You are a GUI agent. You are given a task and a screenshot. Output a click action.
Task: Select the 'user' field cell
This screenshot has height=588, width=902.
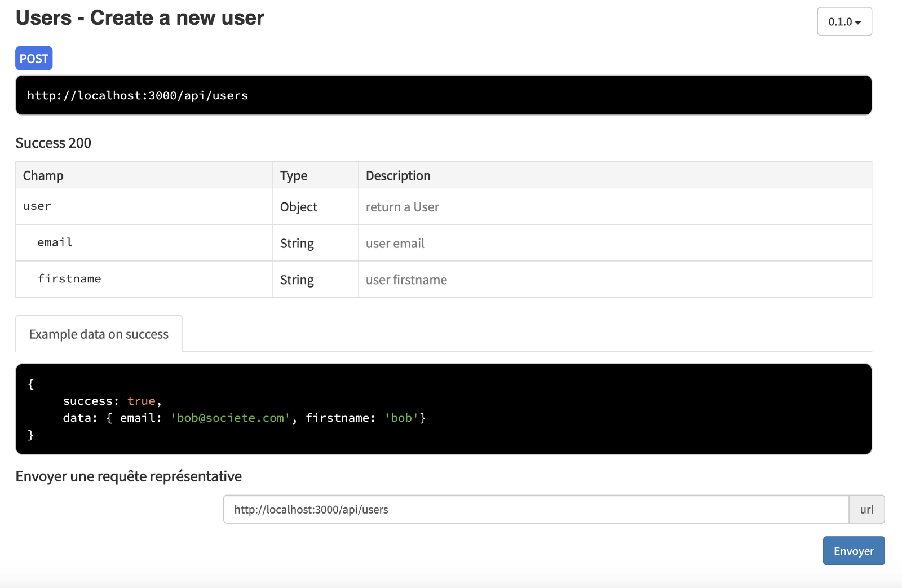coord(144,206)
